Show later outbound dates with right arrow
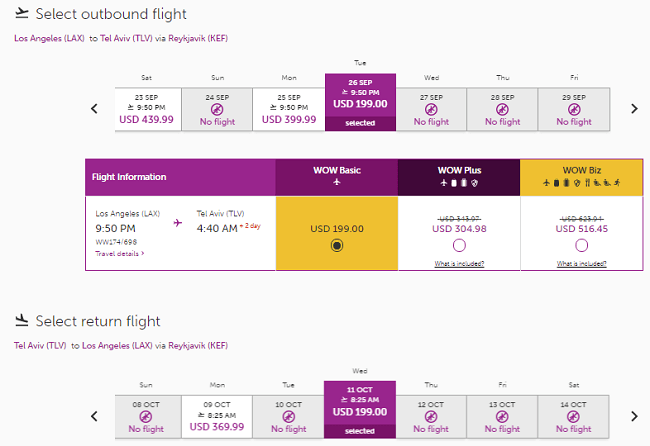Image resolution: width=650 pixels, height=446 pixels. [x=634, y=109]
